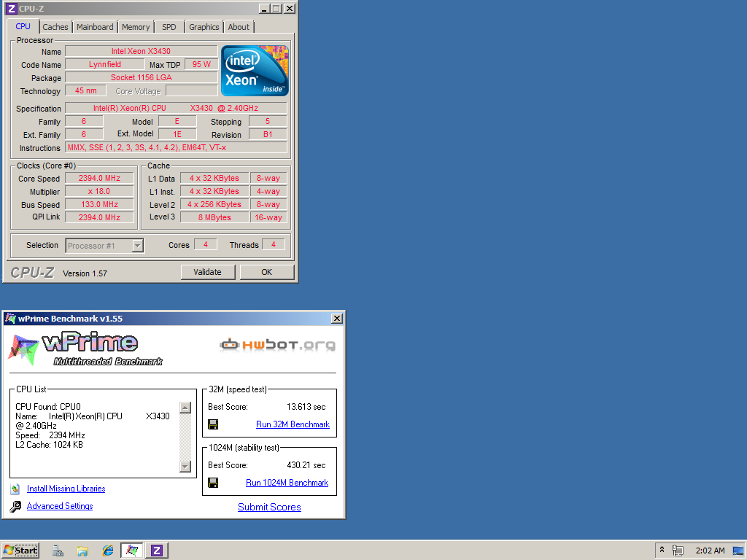Expand the Processor #1 selection dropdown
Screen dimensions: 747x560
pyautogui.click(x=137, y=246)
